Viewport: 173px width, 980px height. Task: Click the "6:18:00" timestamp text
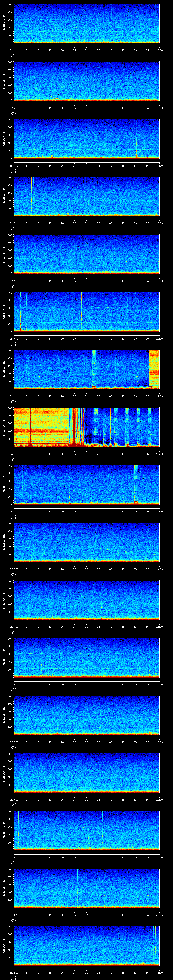[14, 281]
